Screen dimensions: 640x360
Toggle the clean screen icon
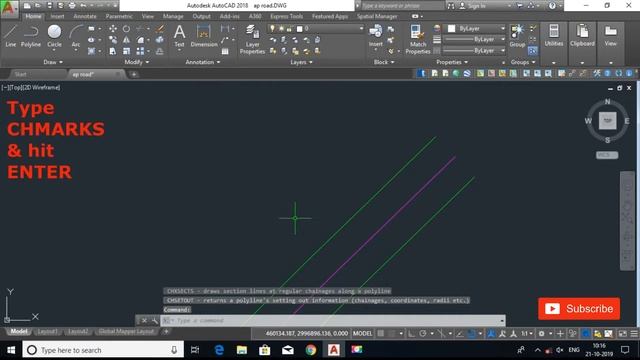coord(622,333)
